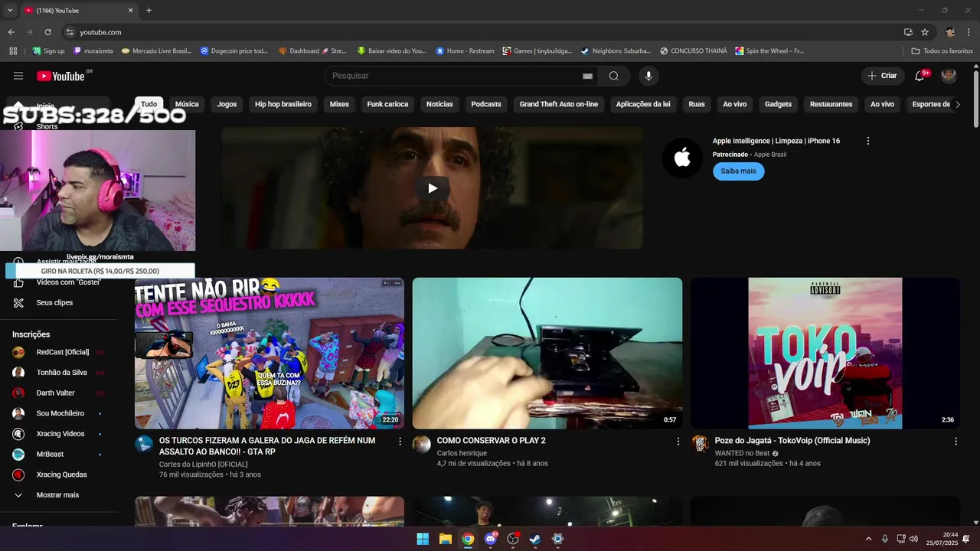Open the Criar create menu
This screenshot has width=980, height=551.
pos(882,76)
